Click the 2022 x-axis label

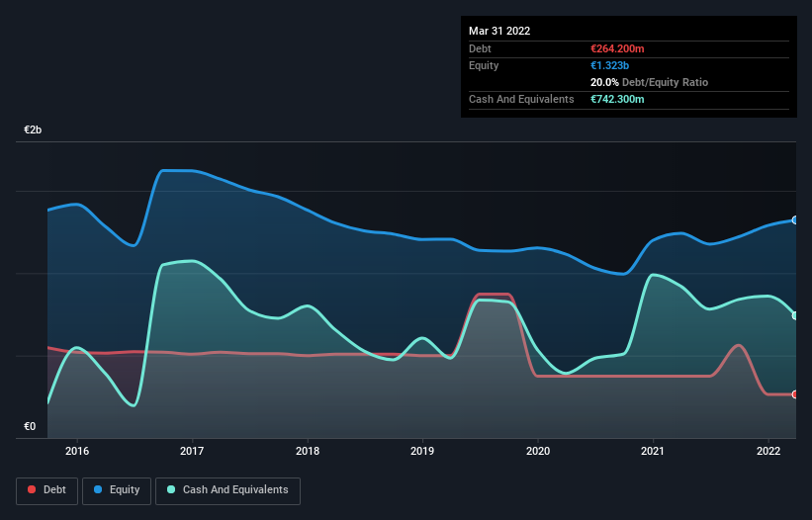click(x=768, y=451)
